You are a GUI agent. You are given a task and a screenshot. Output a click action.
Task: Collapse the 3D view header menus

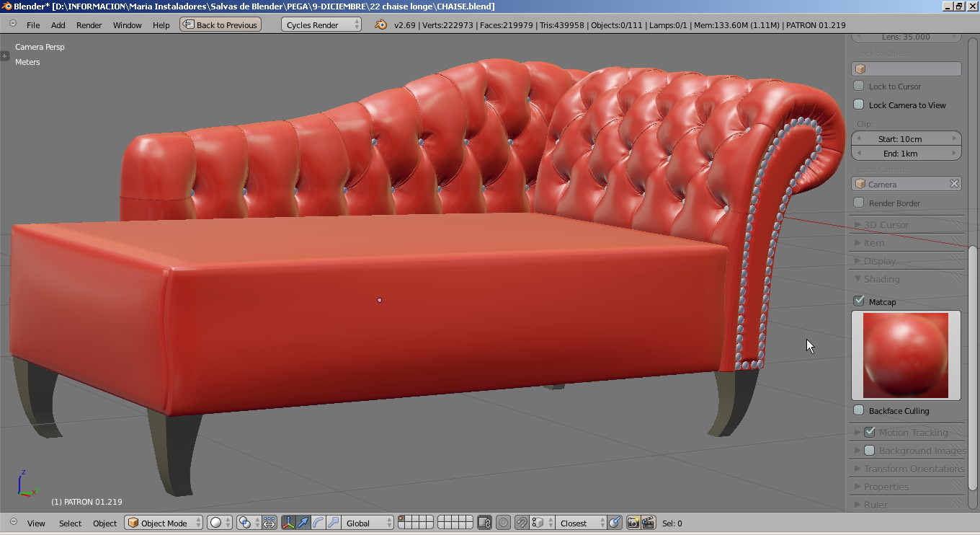click(12, 522)
